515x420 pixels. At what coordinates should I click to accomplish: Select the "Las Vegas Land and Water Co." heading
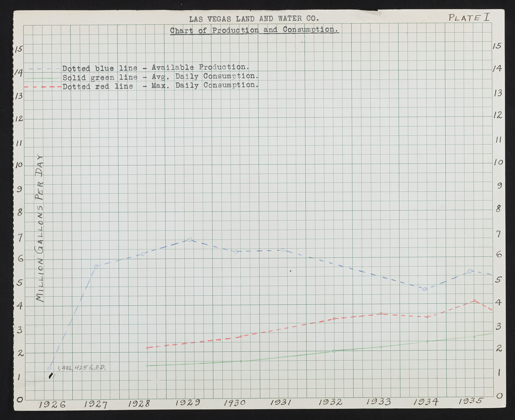tap(254, 19)
